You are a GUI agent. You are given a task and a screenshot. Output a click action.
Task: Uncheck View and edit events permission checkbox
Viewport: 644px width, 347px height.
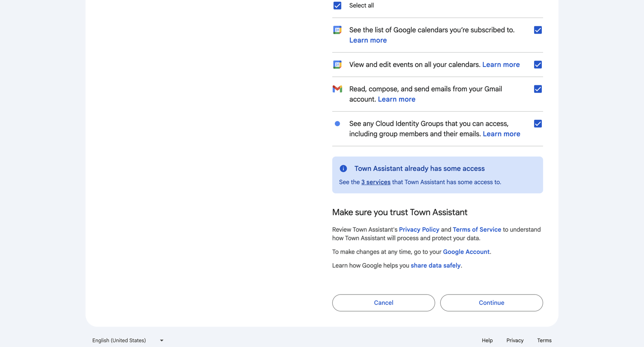[538, 65]
